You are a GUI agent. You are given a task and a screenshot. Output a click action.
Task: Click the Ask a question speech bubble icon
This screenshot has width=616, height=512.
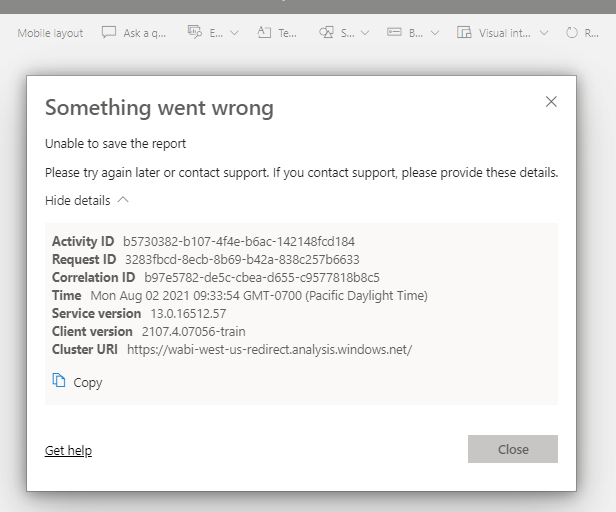click(109, 32)
